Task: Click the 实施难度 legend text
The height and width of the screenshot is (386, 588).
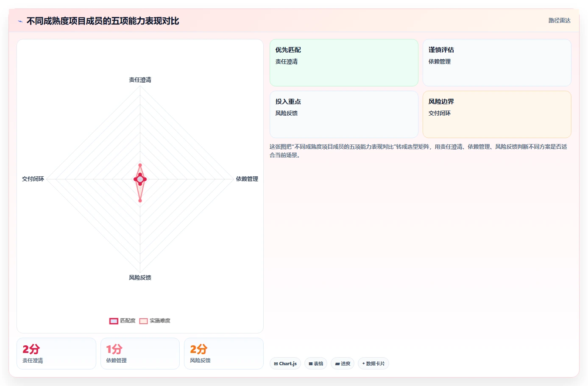Action: 160,321
